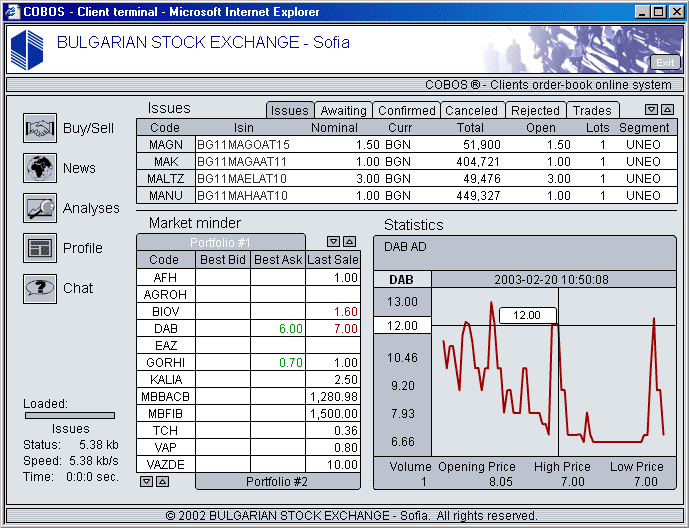Open the Chat speech bubble icon
The image size is (689, 528).
point(39,288)
